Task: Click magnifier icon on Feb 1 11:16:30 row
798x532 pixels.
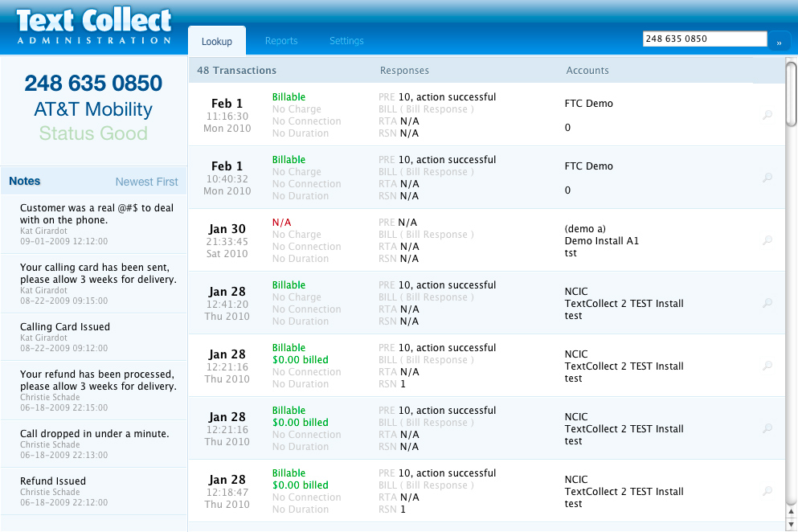Action: click(x=767, y=115)
